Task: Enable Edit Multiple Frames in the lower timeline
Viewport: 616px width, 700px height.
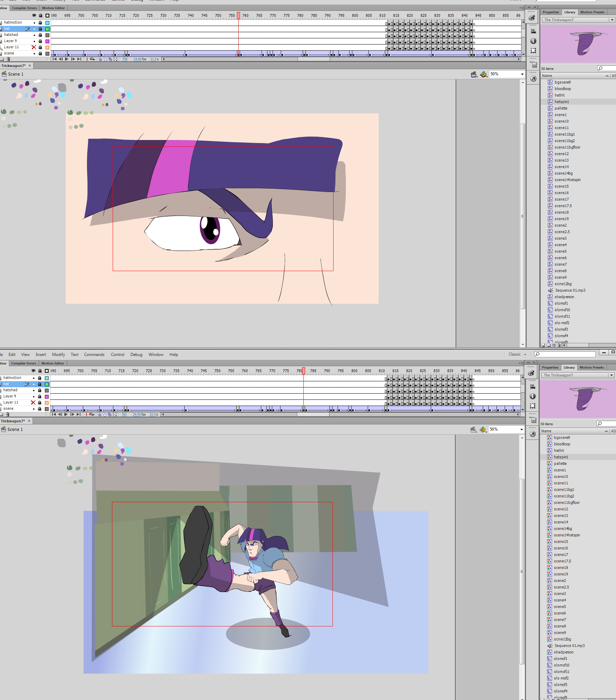Action: [110, 415]
